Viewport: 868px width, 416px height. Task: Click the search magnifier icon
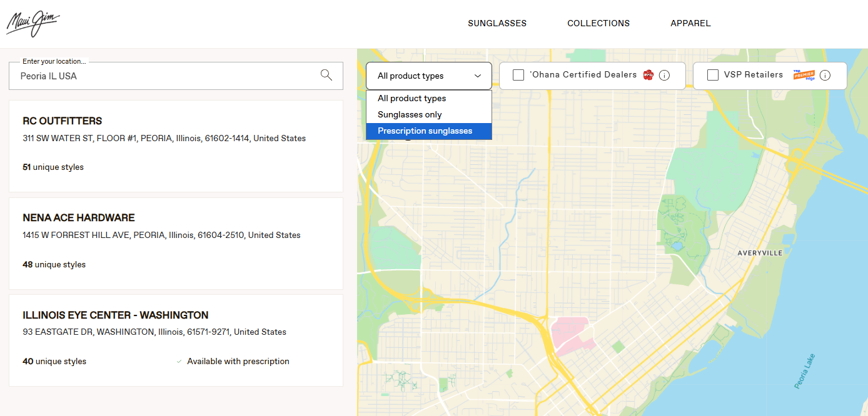326,75
